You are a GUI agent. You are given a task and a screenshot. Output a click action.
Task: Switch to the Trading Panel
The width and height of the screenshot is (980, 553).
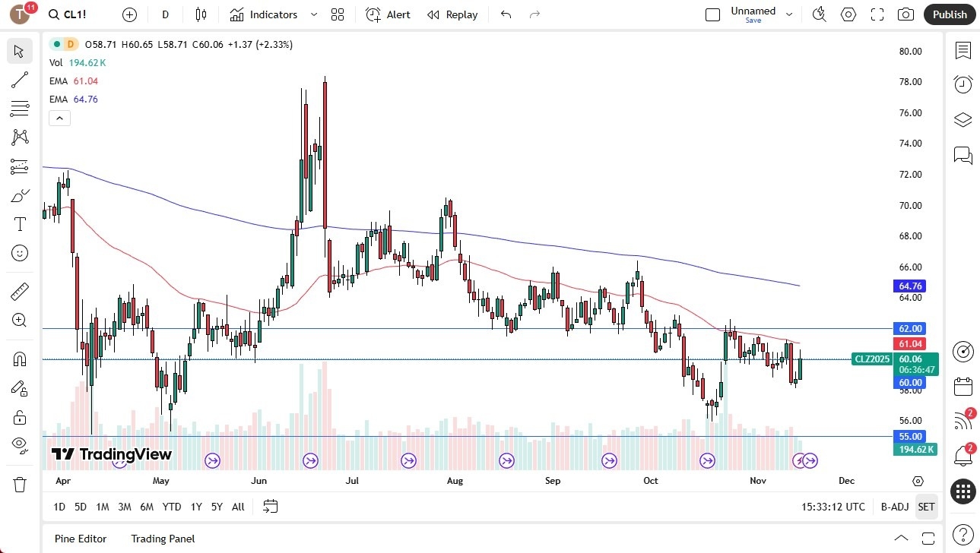pos(163,539)
